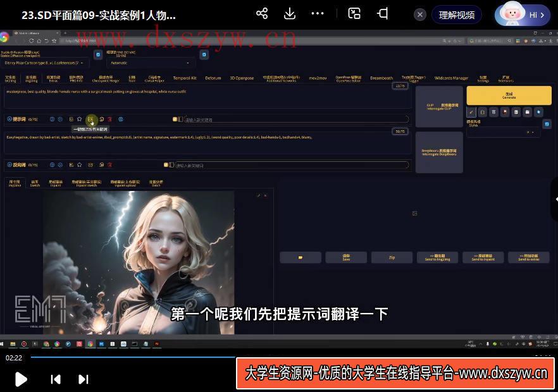Open the Hi assistant avatar button
Screen dimensions: 558x392
tap(522, 15)
